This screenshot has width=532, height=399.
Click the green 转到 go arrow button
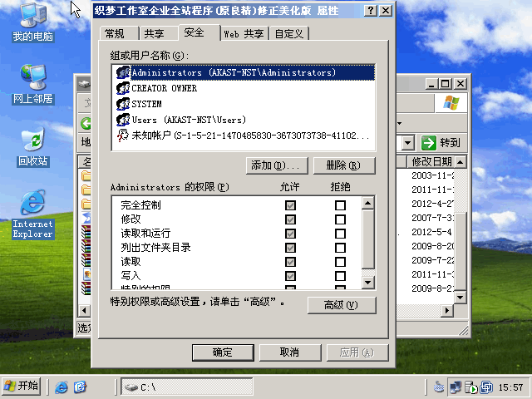click(x=430, y=142)
